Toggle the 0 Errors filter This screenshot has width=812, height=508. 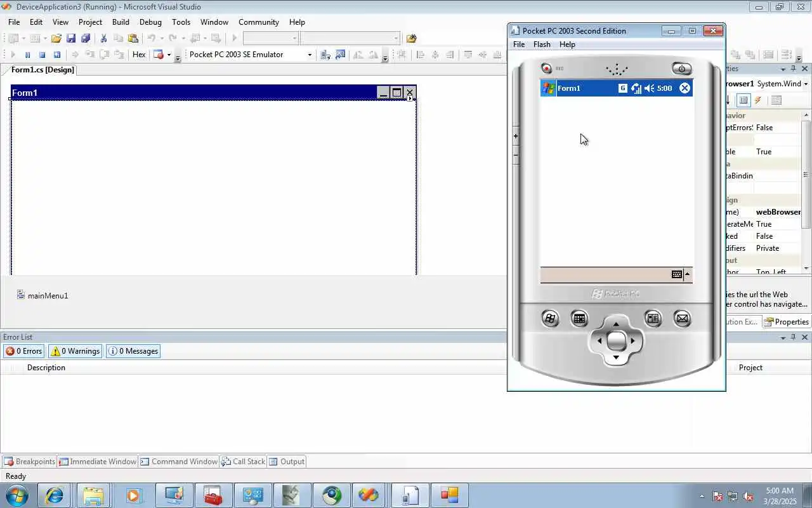(23, 351)
